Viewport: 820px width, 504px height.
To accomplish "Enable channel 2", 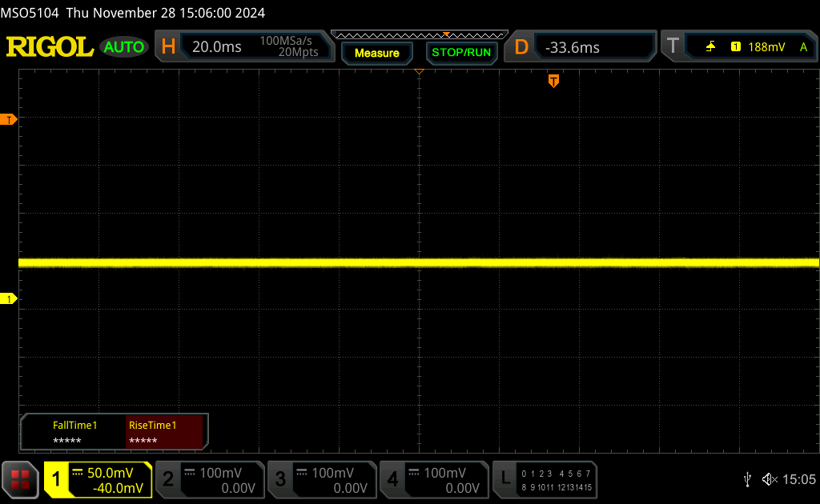I will tap(208, 479).
